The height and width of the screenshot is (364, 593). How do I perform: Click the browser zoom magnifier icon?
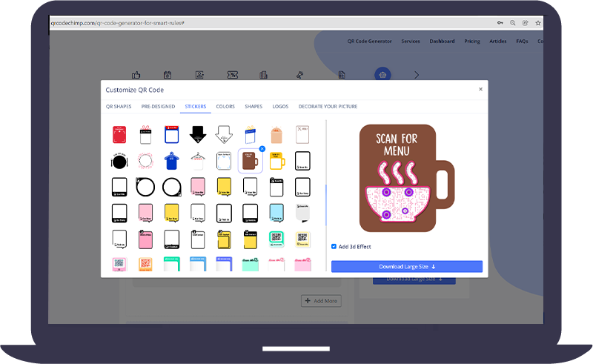coord(512,23)
